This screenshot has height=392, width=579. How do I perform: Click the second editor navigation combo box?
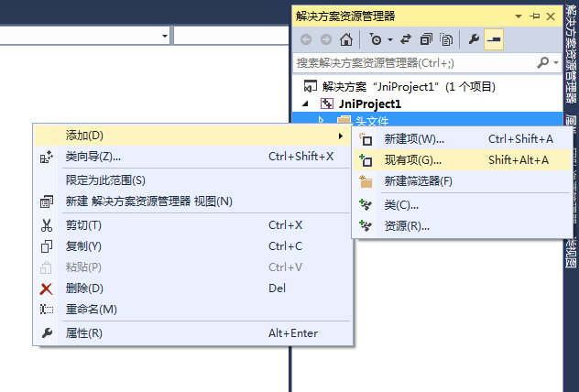click(231, 36)
